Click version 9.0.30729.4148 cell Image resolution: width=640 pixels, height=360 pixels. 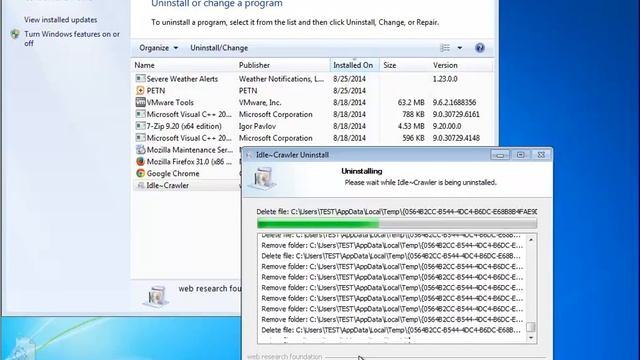[456, 138]
